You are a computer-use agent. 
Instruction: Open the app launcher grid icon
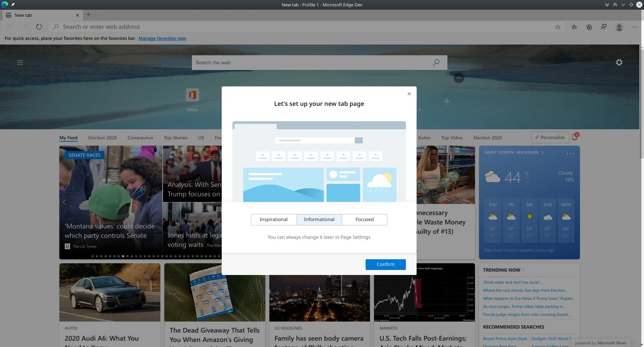[x=20, y=62]
